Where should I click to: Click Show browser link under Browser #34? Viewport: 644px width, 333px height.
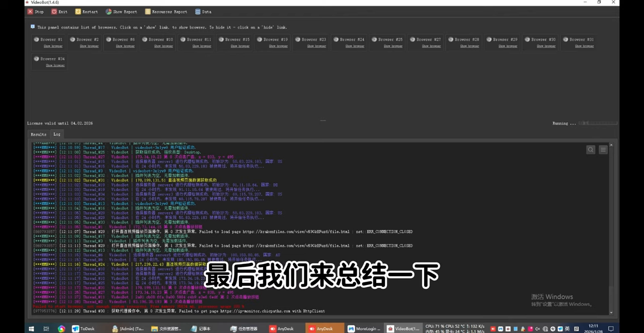click(55, 65)
